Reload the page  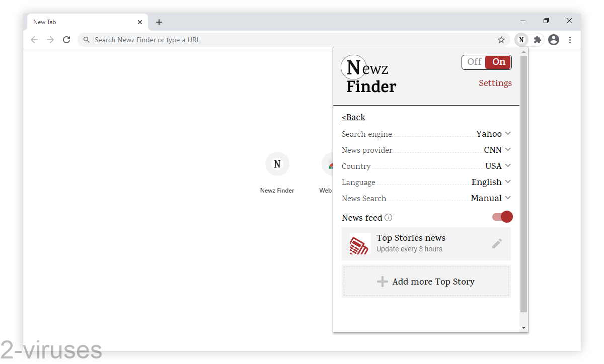66,39
